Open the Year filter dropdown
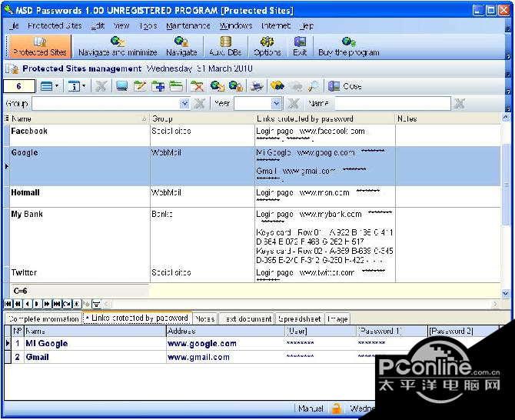The image size is (515, 420). tap(277, 104)
